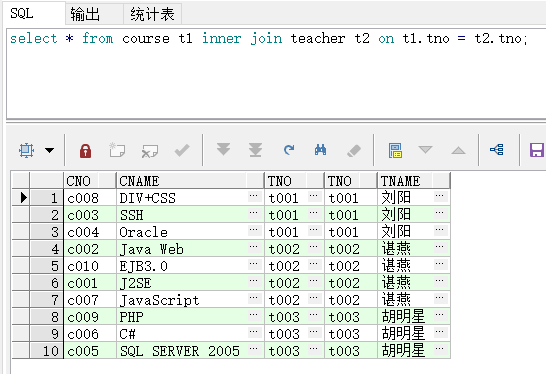Select the cell c003
Screen dimensions: 546x374
90,215
